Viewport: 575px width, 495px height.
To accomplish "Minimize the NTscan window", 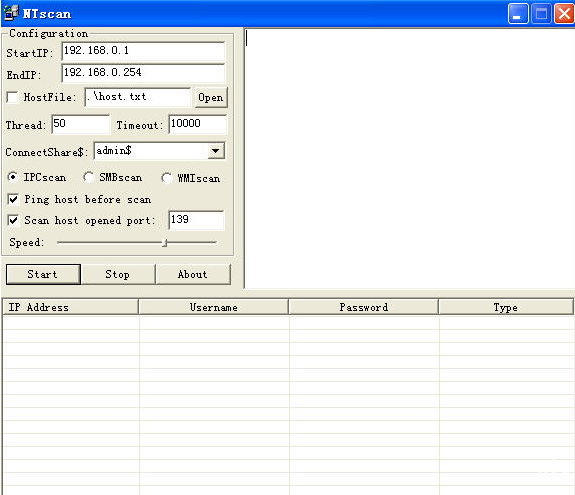I will [517, 14].
